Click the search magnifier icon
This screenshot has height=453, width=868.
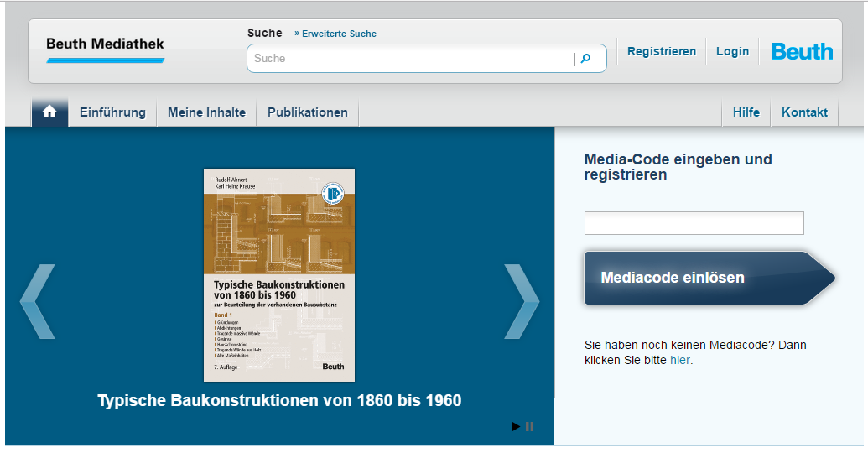point(585,58)
